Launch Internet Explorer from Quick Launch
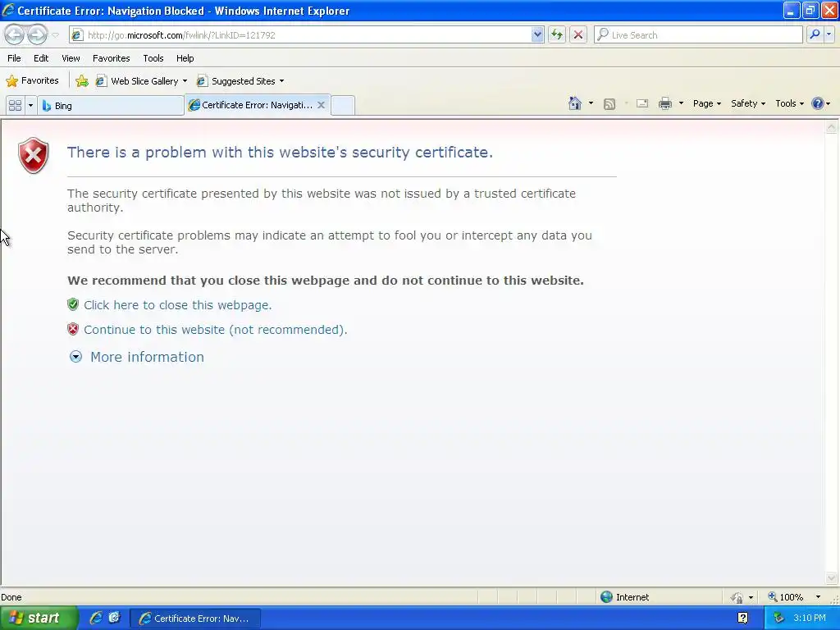The image size is (840, 630). (96, 618)
